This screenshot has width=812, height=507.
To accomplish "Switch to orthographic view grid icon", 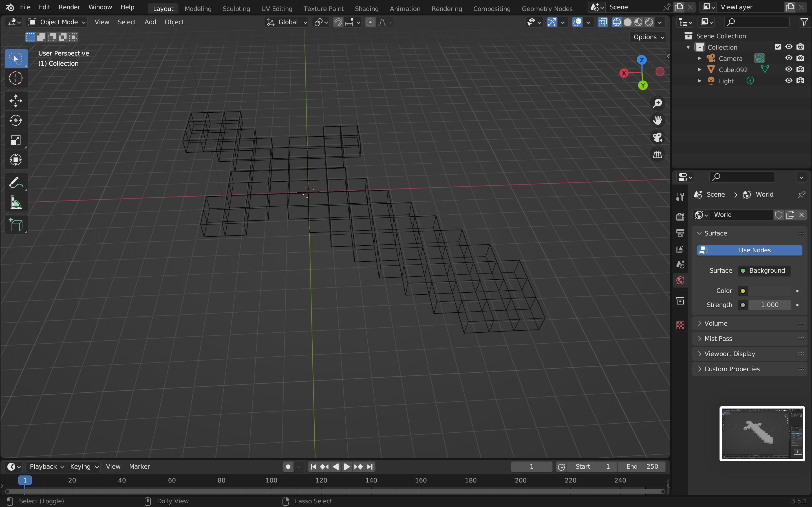I will [657, 155].
